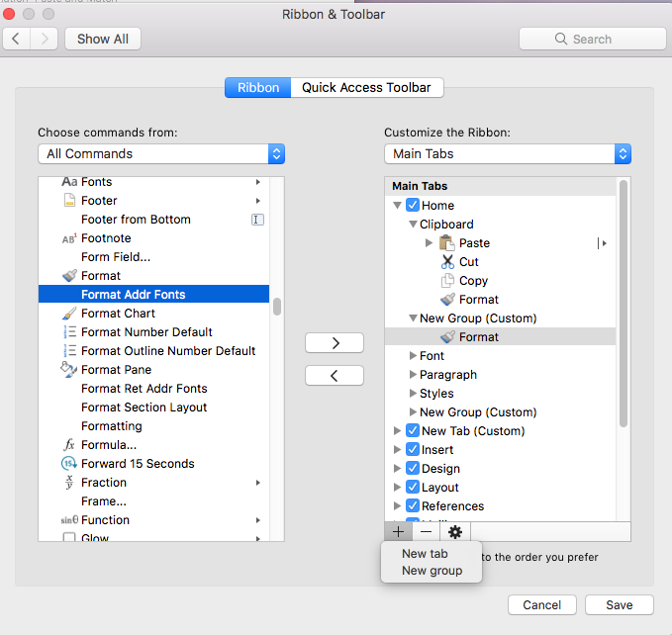This screenshot has height=635, width=672.
Task: Collapse the Home tab tree
Action: [397, 205]
